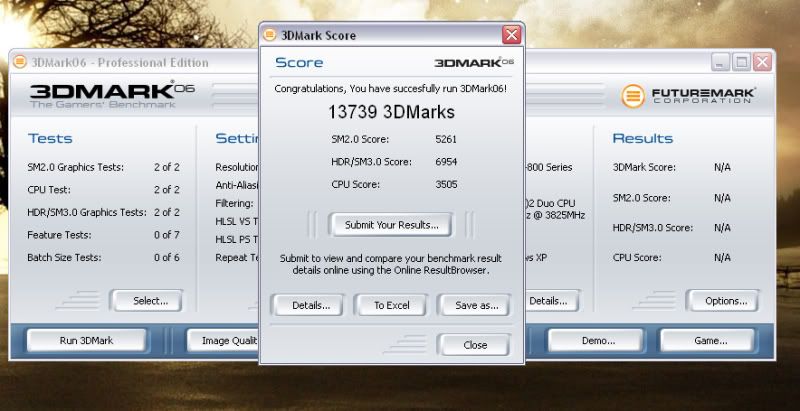Click the Results heading in main window
Image resolution: width=800 pixels, height=411 pixels.
point(642,138)
